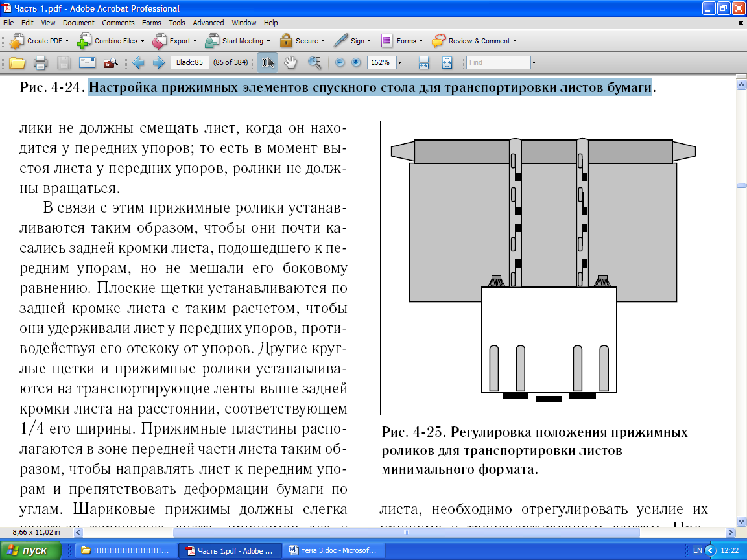Click the Forms toolbar button
This screenshot has width=747, height=560.
tap(401, 41)
